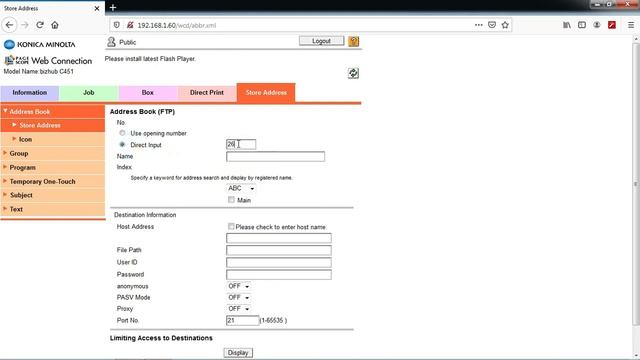Click the Host Address input field
The image size is (640, 360).
coord(279,238)
